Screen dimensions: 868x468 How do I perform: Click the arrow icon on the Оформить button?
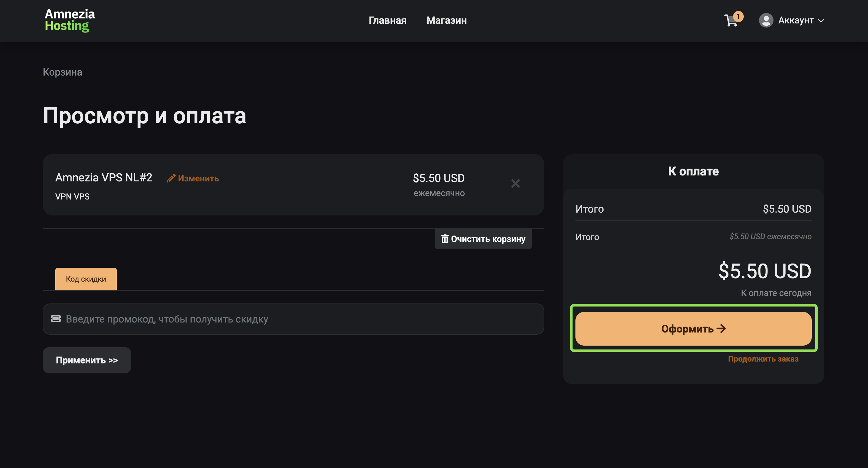721,328
